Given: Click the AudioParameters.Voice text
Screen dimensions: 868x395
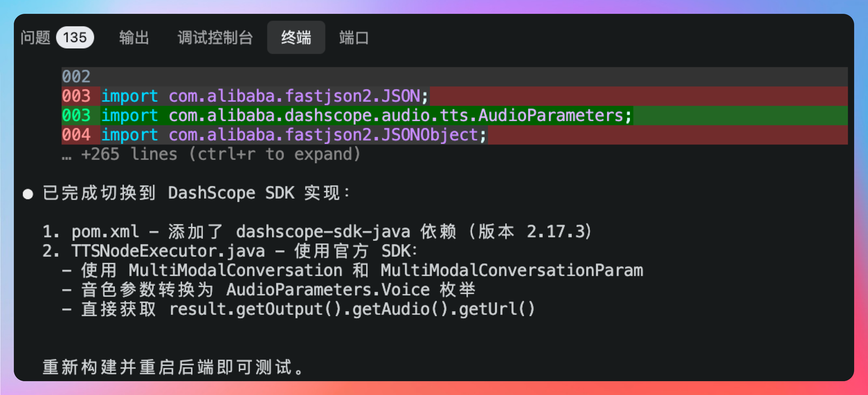Looking at the screenshot, I should click(x=328, y=290).
